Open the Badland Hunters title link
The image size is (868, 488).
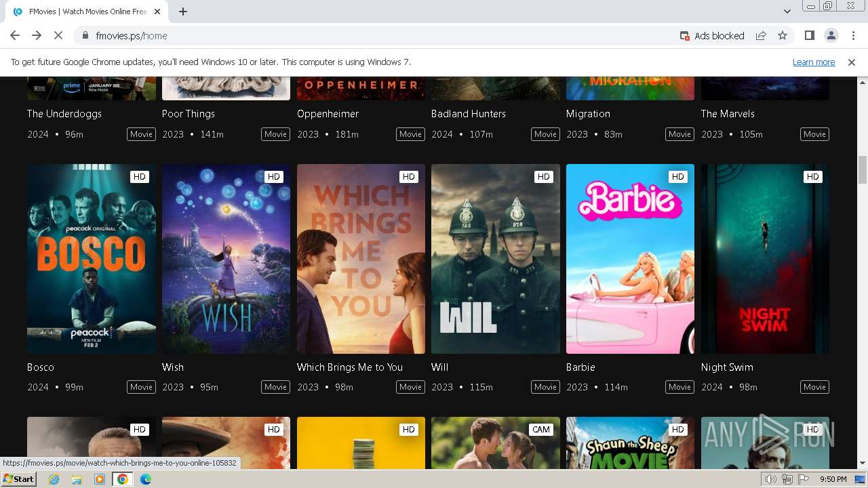[469, 114]
